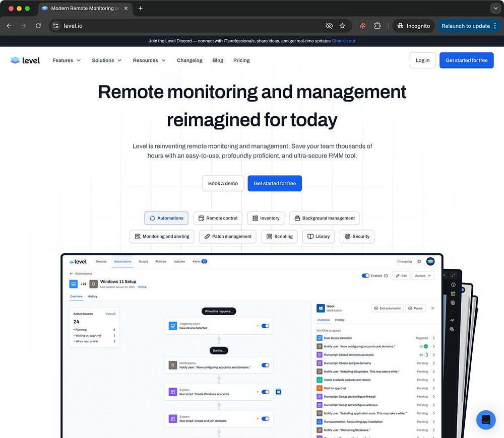
Task: Toggle the Notify user configuring accounts switch
Action: click(x=265, y=365)
